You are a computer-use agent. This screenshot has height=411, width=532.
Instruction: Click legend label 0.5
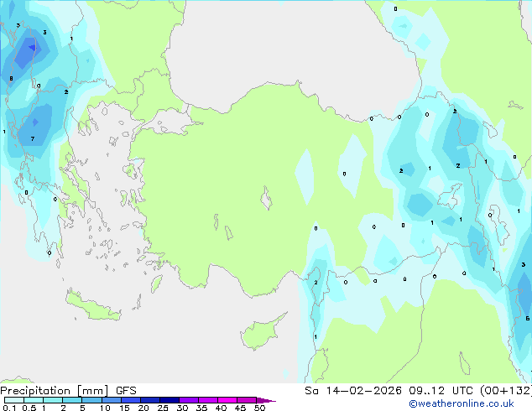[x=29, y=408]
